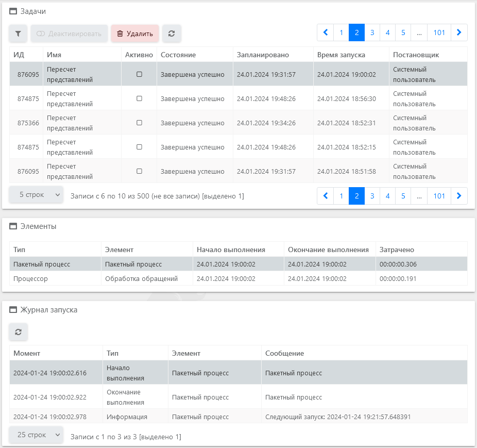477x448 pixels.
Task: Click previous page arrow in bottom pagination
Action: pos(326,196)
